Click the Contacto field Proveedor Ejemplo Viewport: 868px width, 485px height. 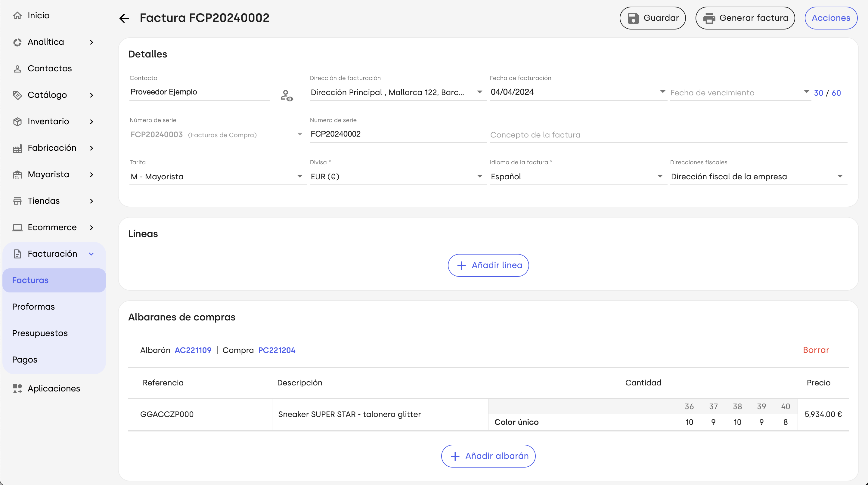point(200,92)
